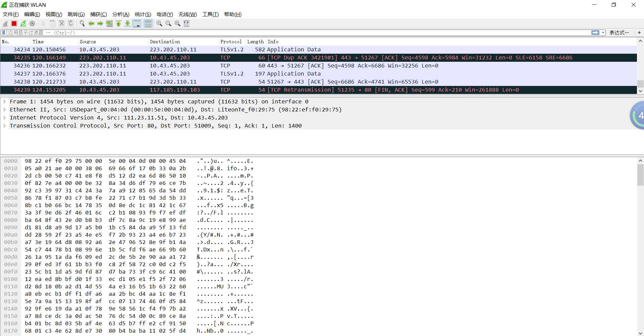Zoom out main window text
This screenshot has height=336, width=644.
(x=168, y=23)
